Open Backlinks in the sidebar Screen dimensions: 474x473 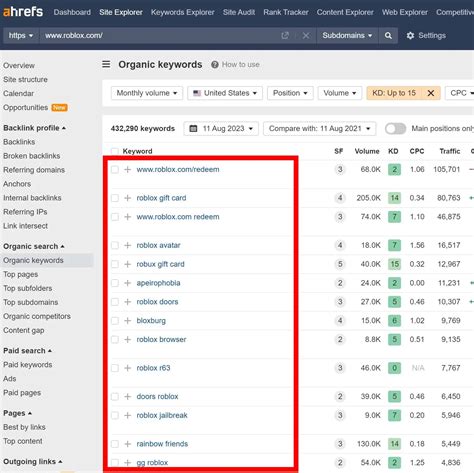(x=19, y=142)
